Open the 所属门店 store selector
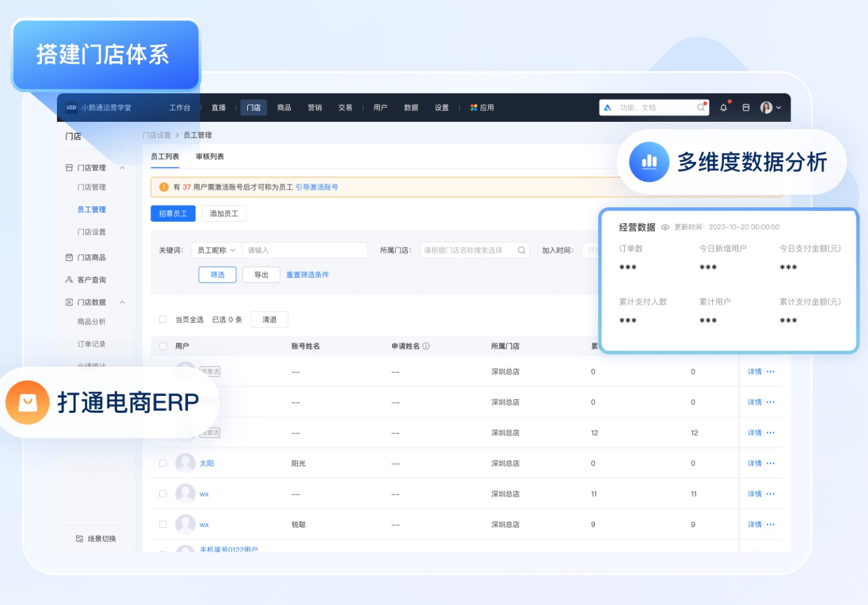The height and width of the screenshot is (605, 868). point(475,250)
